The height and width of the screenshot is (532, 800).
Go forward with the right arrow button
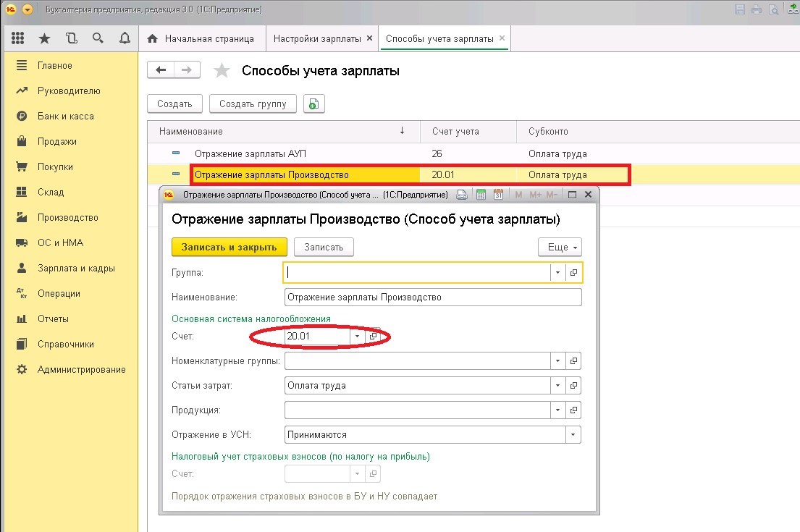click(x=187, y=70)
